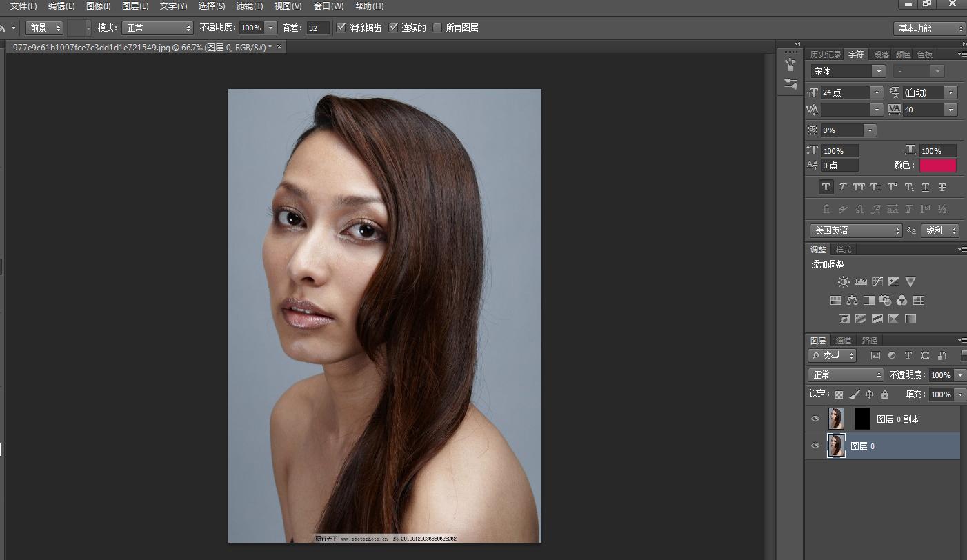Add a Brightness/Contrast adjustment
Image resolution: width=967 pixels, height=560 pixels.
click(844, 282)
